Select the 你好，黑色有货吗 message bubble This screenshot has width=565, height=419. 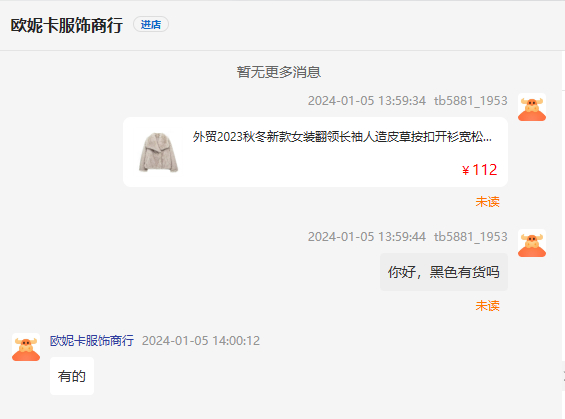444,272
